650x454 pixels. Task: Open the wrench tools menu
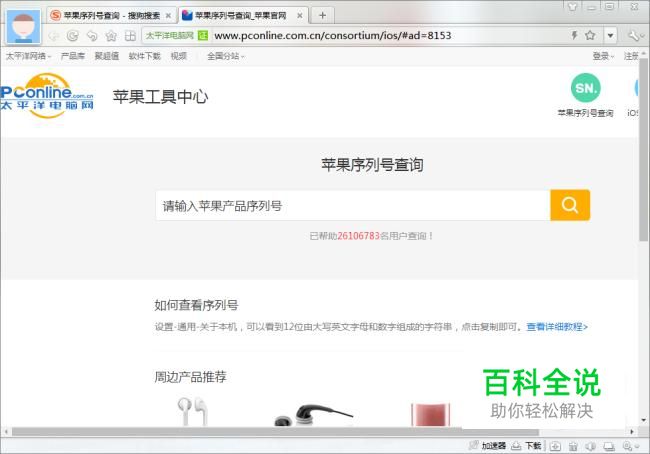(634, 36)
